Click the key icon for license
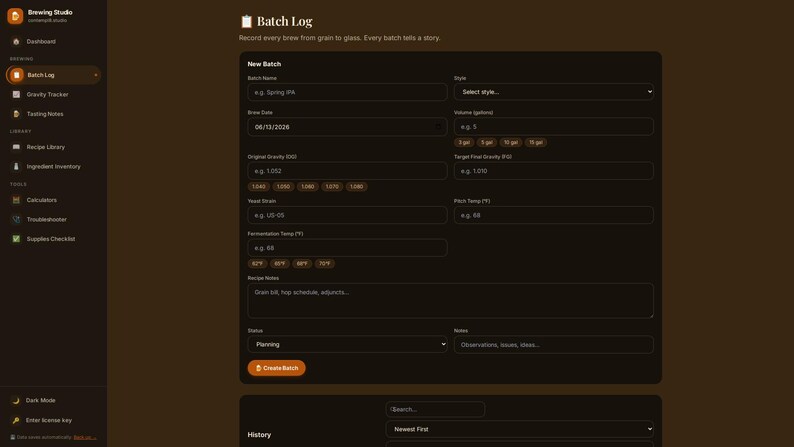 coord(16,420)
